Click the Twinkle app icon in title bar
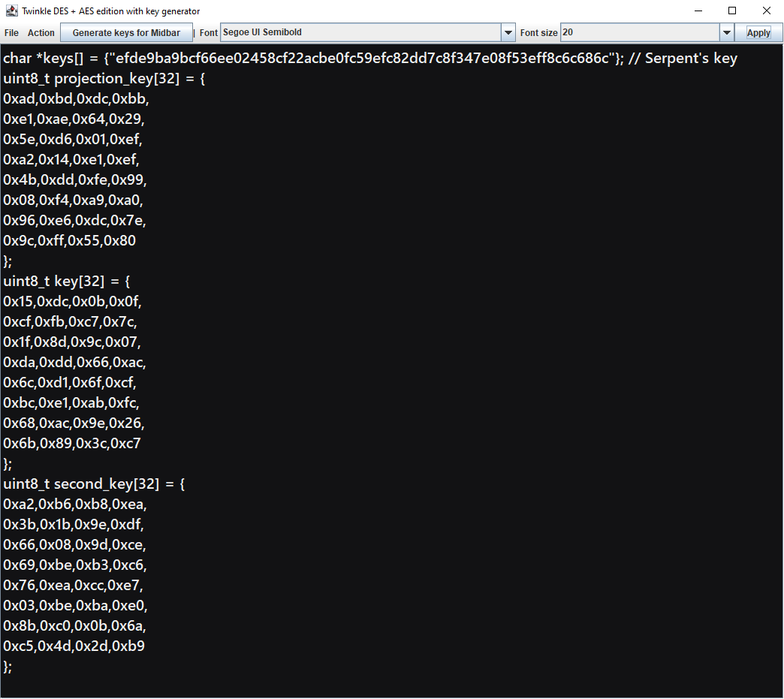The height and width of the screenshot is (699, 784). tap(11, 11)
